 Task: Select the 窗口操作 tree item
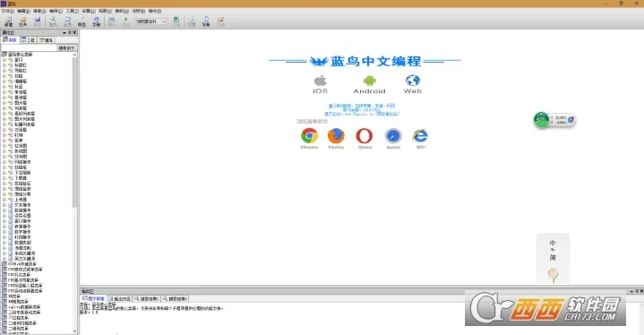pyautogui.click(x=22, y=221)
